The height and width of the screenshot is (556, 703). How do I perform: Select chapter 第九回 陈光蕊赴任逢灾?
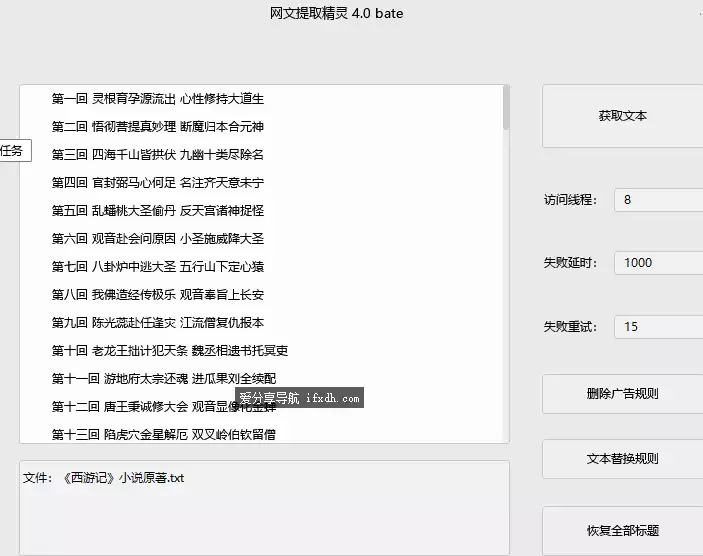tap(158, 323)
